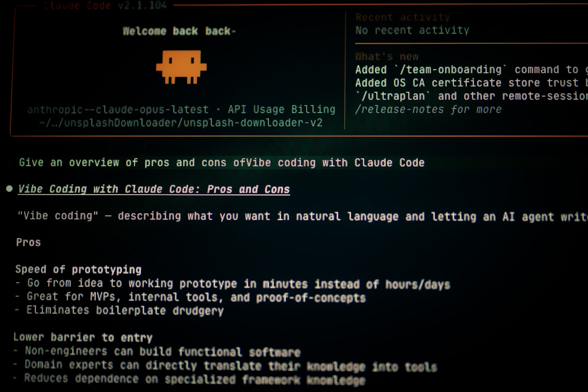Click 'anthropic--claude-opus-latest · API Usage Billing' line

(181, 109)
